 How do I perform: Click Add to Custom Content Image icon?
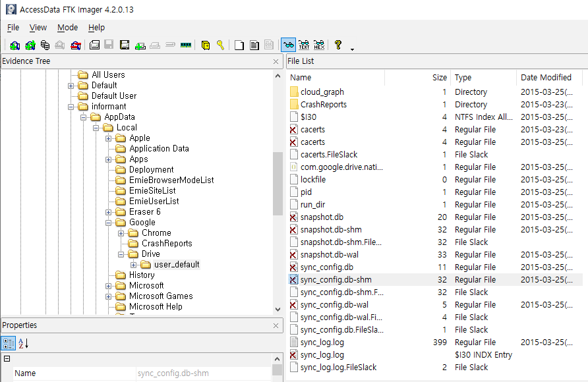coord(140,45)
